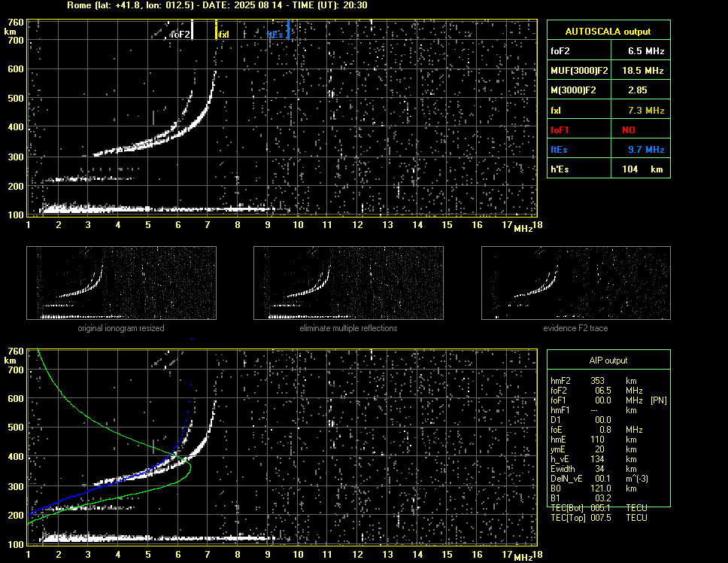Select the h'Es value 104 km
This screenshot has width=728, height=563.
point(642,169)
